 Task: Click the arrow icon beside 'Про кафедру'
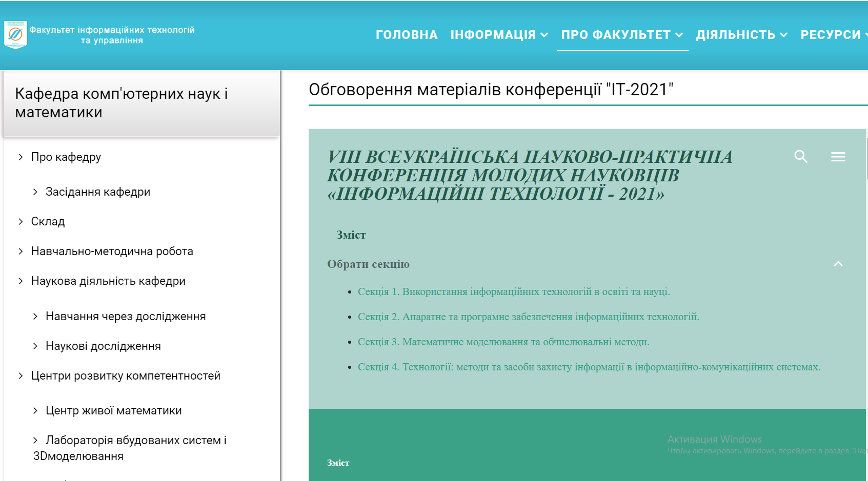pyautogui.click(x=20, y=157)
